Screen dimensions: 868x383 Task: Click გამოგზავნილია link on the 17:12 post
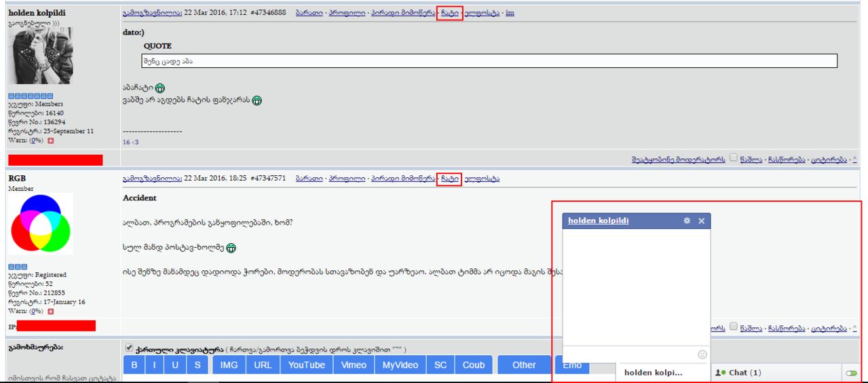pyautogui.click(x=152, y=13)
